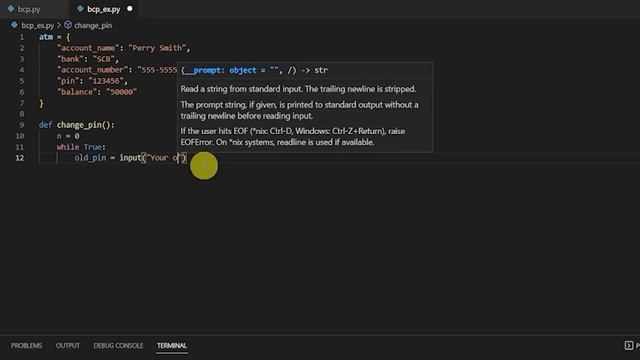
Task: Click the closing brace on line 7
Action: (41, 104)
